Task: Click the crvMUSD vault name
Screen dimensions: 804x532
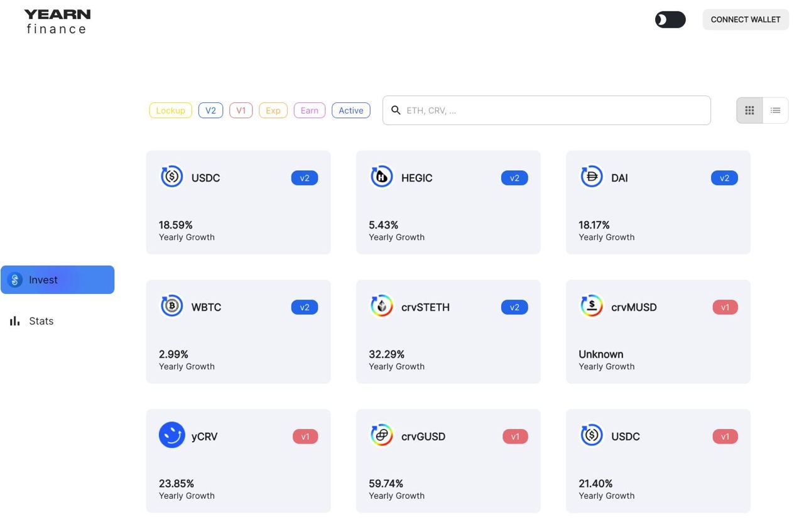Action: click(634, 307)
